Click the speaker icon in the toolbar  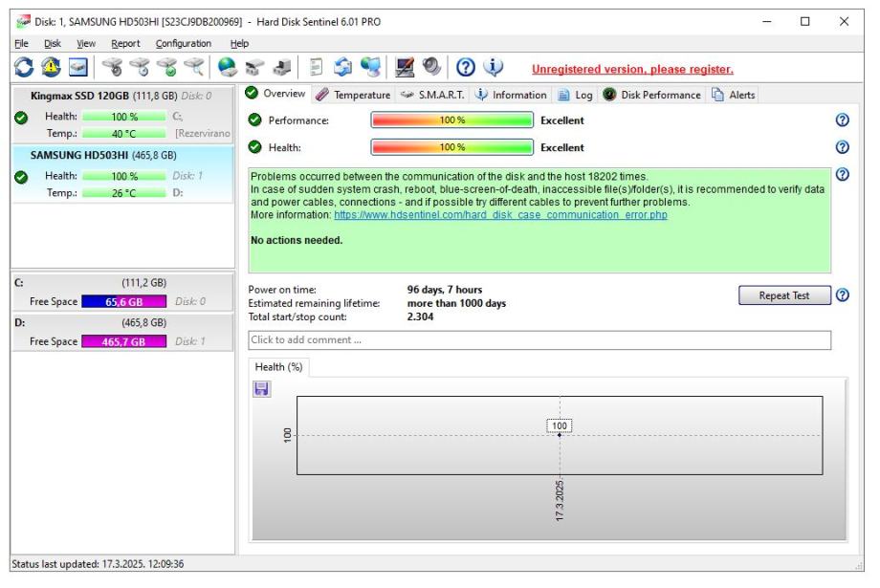tap(431, 69)
